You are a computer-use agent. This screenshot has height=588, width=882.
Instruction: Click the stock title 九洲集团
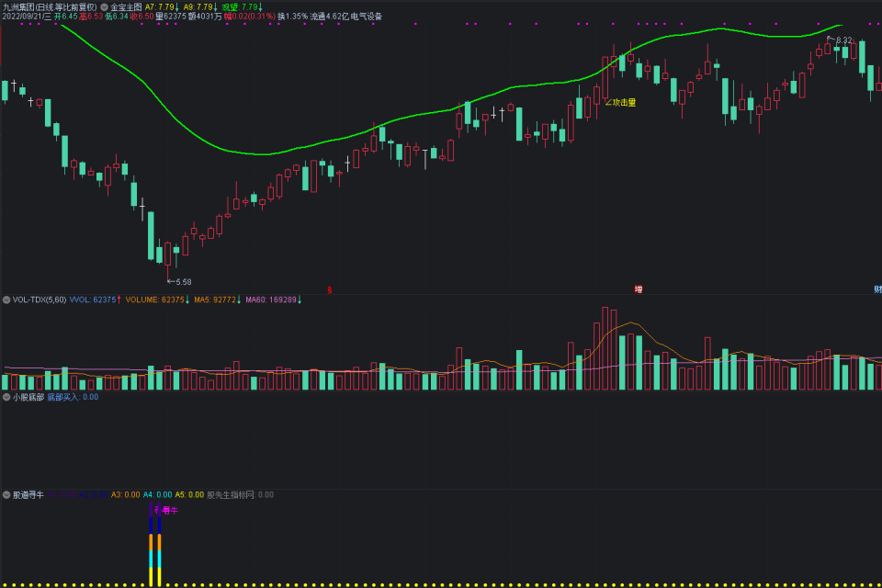(x=17, y=7)
